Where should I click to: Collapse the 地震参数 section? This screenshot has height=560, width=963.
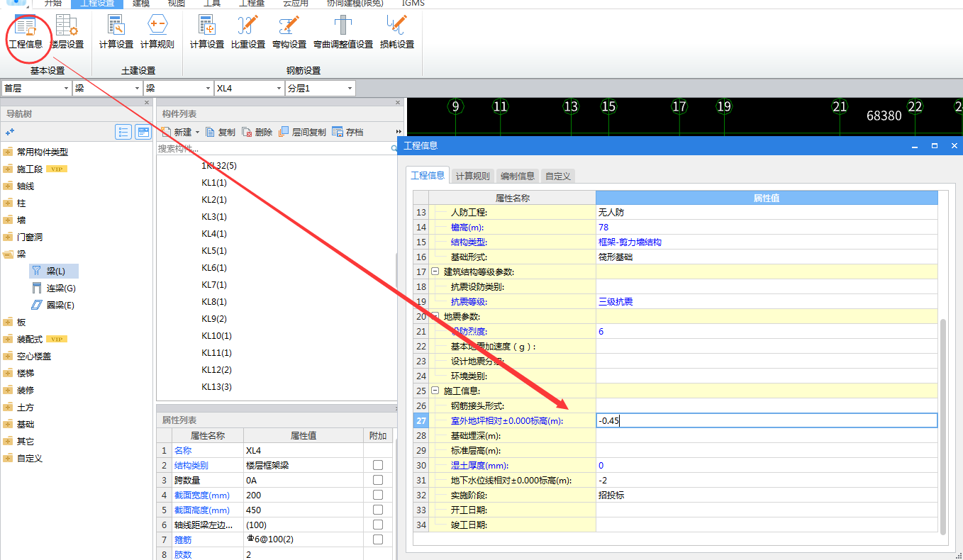pos(435,316)
